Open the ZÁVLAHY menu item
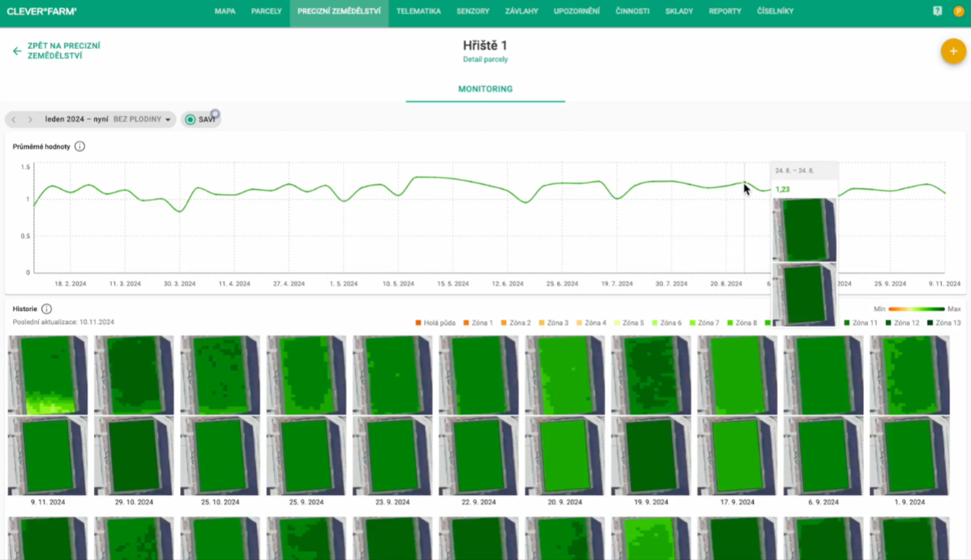The height and width of the screenshot is (560, 971). pyautogui.click(x=521, y=11)
